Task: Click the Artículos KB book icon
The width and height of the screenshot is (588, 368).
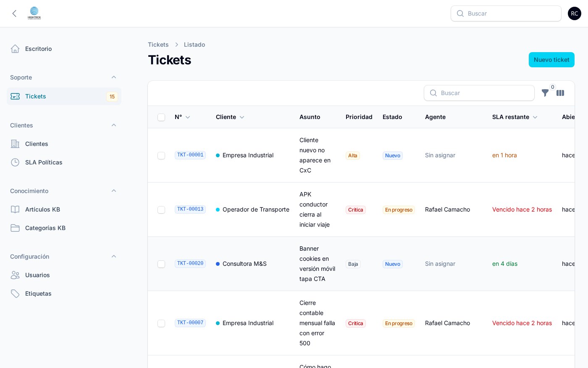Action: coord(15,209)
